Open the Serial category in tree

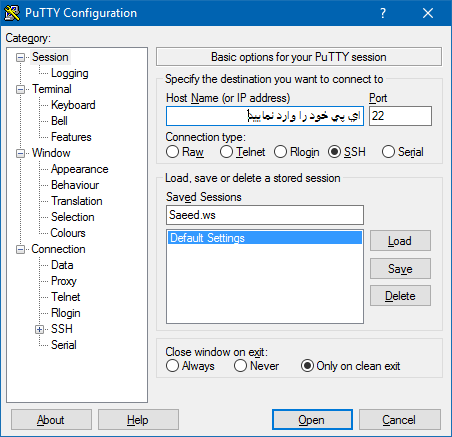coord(64,345)
